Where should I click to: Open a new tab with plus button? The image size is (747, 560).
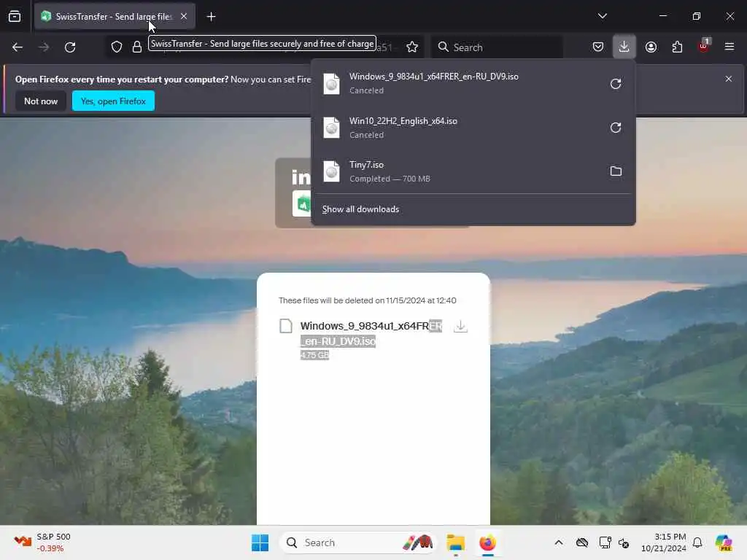point(211,17)
